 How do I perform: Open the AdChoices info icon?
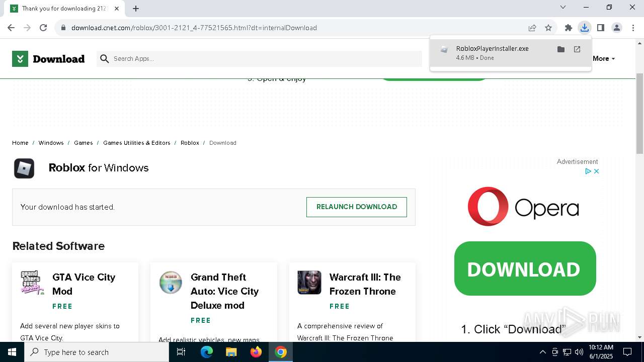click(588, 171)
